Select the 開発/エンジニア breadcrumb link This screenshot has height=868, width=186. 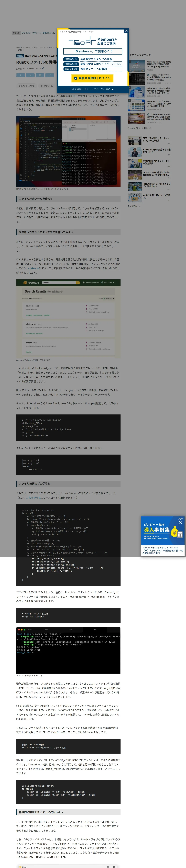pos(40,47)
